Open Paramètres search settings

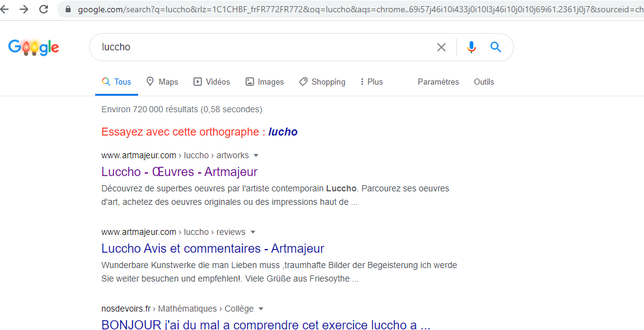[x=438, y=82]
